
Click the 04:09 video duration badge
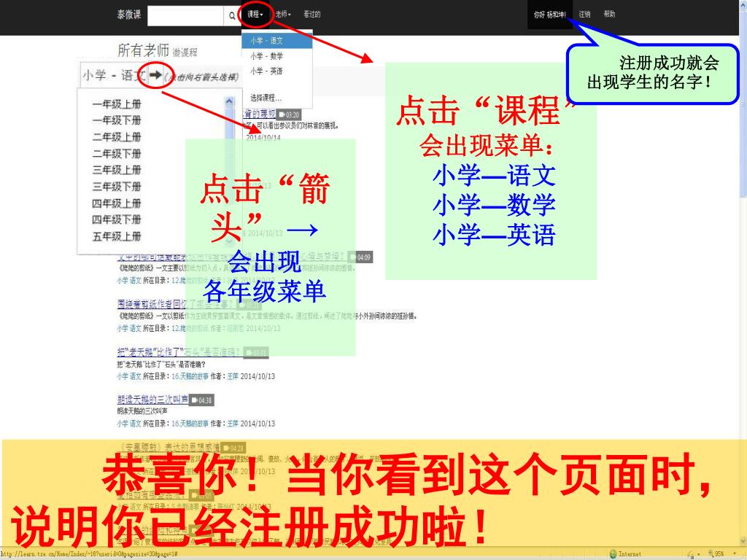[360, 257]
